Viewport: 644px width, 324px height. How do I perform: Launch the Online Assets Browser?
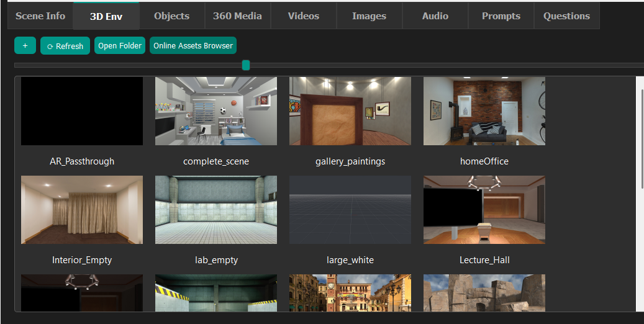pyautogui.click(x=193, y=45)
